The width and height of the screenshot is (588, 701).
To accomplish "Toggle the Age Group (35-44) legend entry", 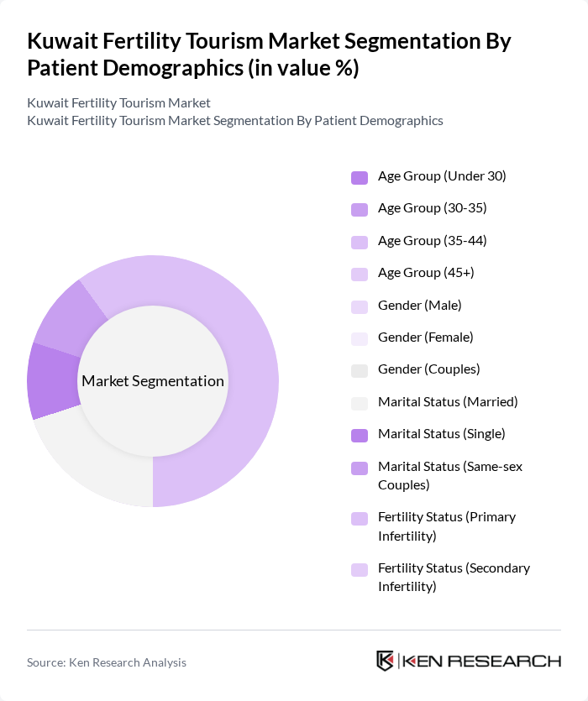I will coord(432,241).
